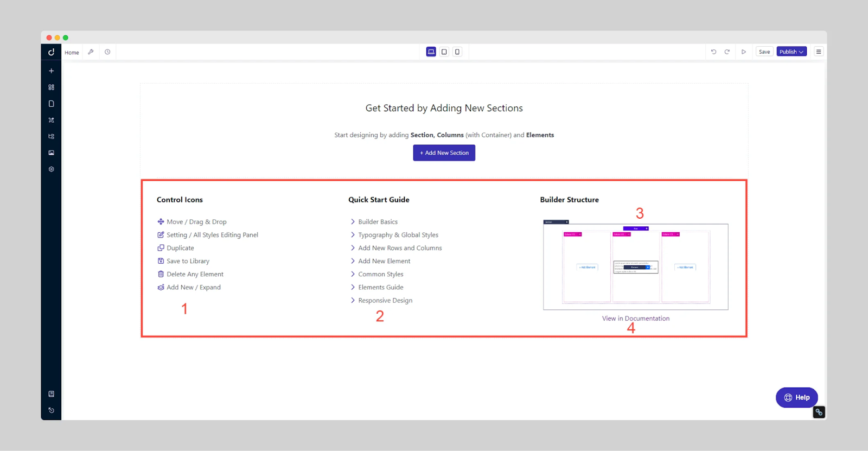Screen dimensions: 868x451
Task: Open the Help chat button
Action: coord(796,397)
